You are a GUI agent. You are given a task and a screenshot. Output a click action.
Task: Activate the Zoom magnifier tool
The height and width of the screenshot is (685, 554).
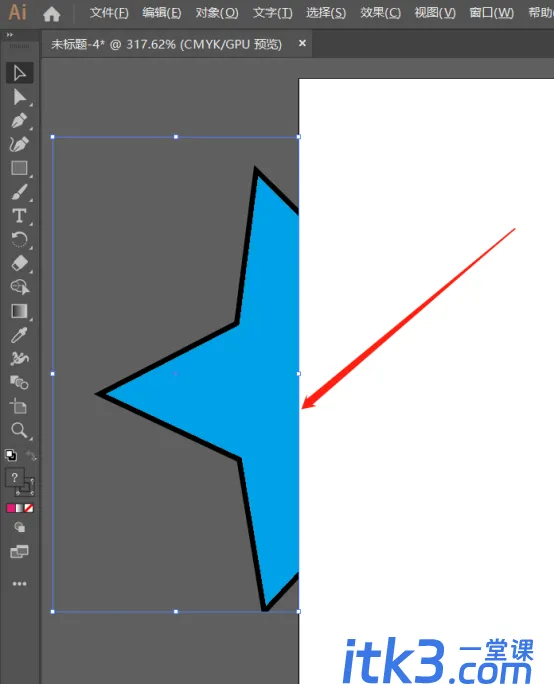click(x=19, y=430)
